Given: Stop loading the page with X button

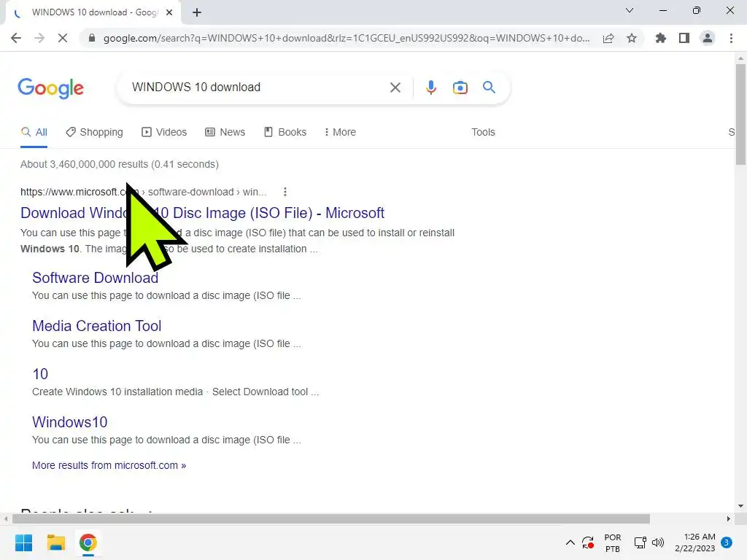Looking at the screenshot, I should click(x=63, y=38).
